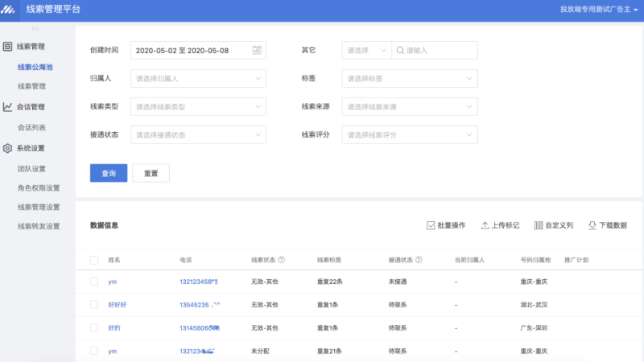This screenshot has height=362, width=644.
Task: Open the name link 好的
Action: pos(114,327)
